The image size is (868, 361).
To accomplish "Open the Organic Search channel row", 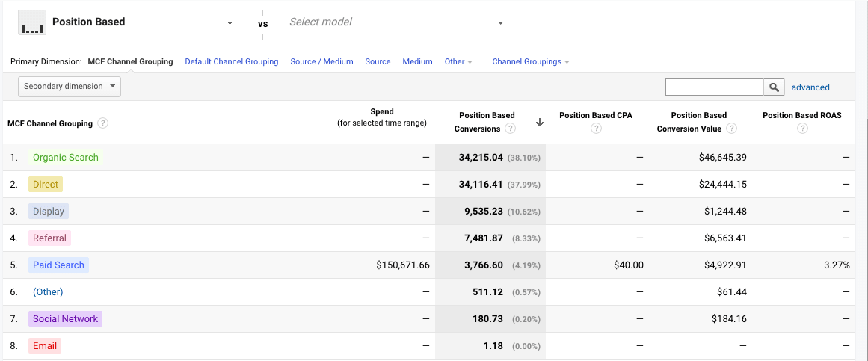I will click(x=65, y=158).
